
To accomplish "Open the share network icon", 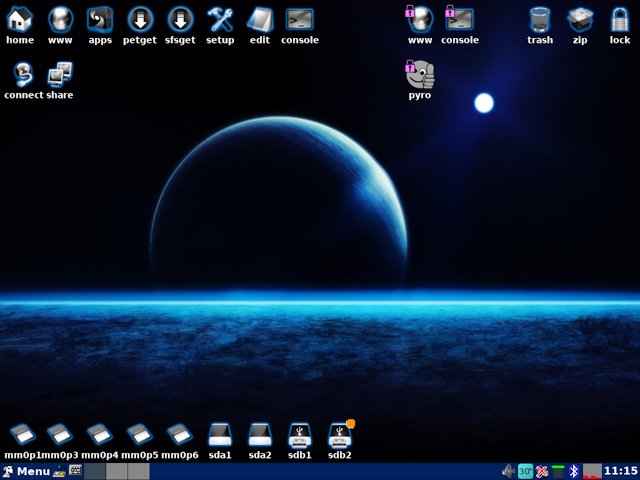I will point(60,74).
